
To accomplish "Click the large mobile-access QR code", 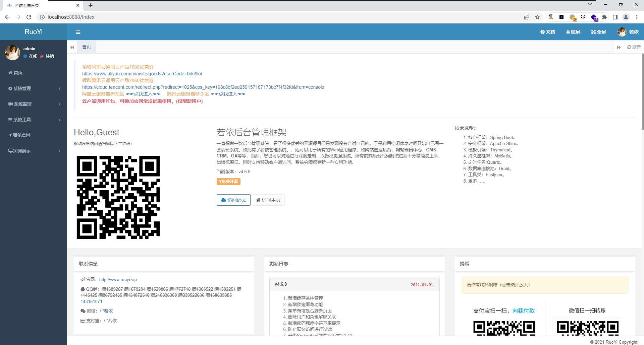I will click(118, 197).
